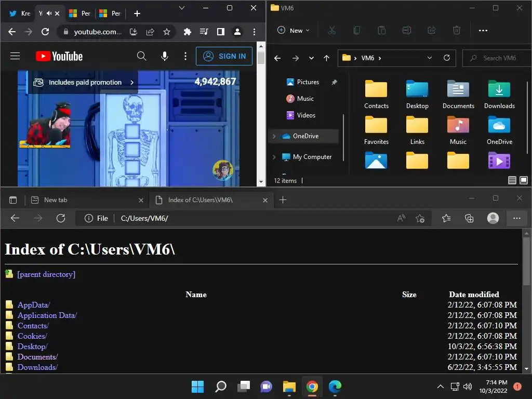Open the Downloads/ directory link
The height and width of the screenshot is (399, 532).
(37, 367)
